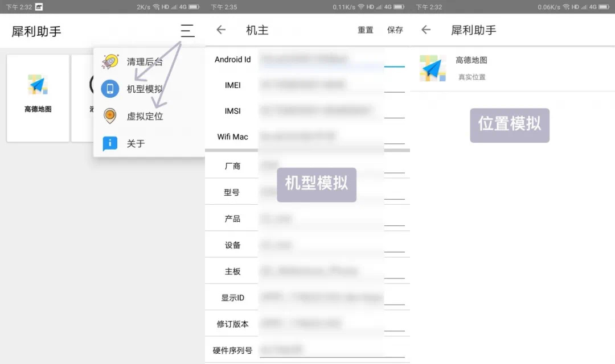This screenshot has width=615, height=364.
Task: Select 清理后台 menu entry
Action: click(145, 62)
